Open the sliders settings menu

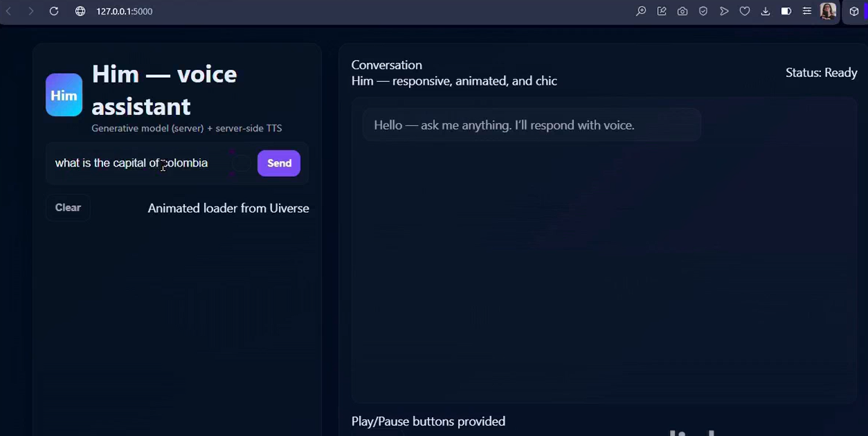[x=807, y=11]
